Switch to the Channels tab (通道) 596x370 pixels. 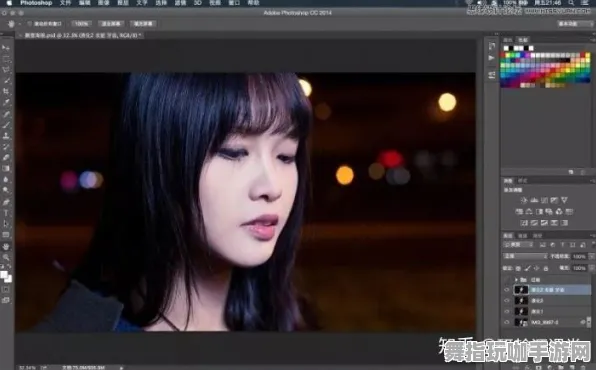523,236
